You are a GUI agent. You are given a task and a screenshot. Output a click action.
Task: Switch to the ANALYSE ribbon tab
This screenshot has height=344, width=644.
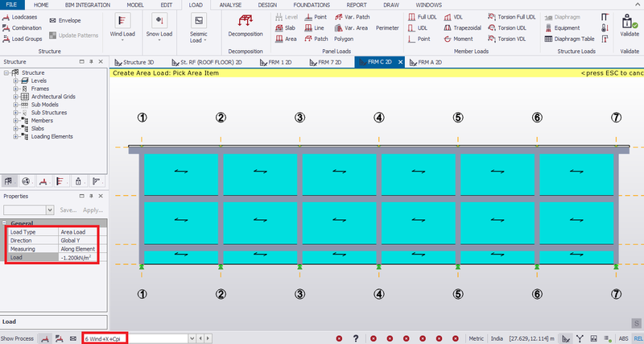coord(230,5)
